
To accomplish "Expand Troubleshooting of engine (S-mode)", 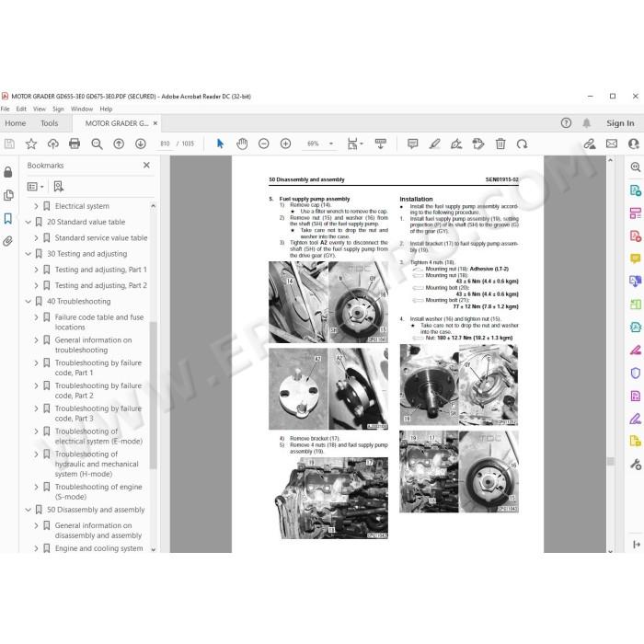I will (36, 487).
